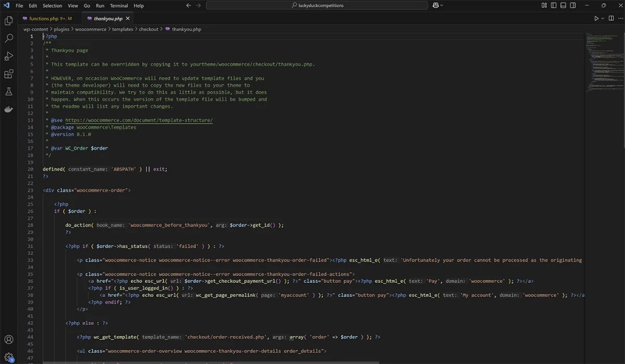Open the plugins breadcrumb
The image size is (625, 364).
(x=62, y=29)
